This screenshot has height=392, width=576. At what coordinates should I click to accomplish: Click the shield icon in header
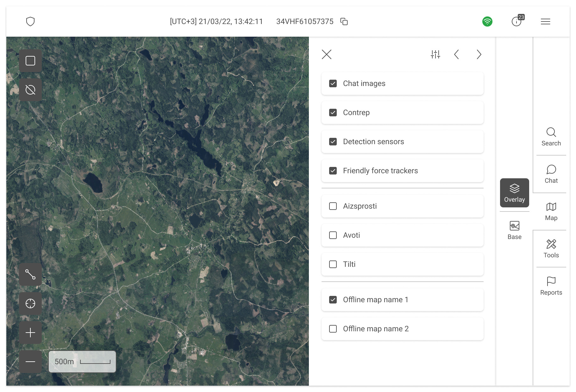tap(30, 21)
